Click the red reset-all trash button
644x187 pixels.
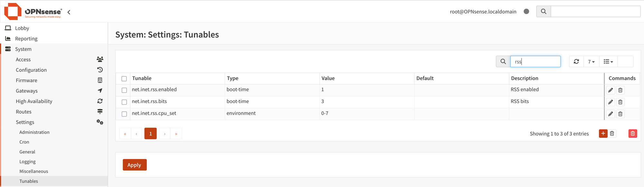632,134
